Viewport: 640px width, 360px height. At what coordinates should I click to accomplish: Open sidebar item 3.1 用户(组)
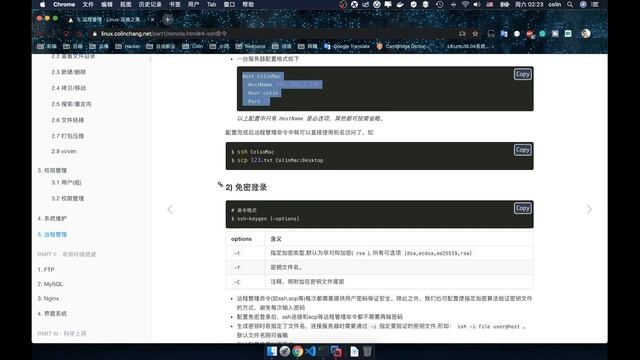point(66,182)
